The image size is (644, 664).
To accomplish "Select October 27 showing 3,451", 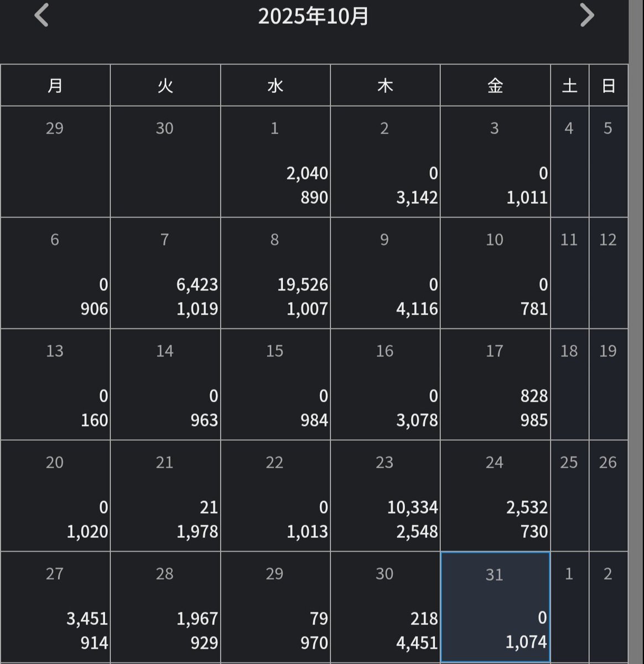I will [x=55, y=607].
